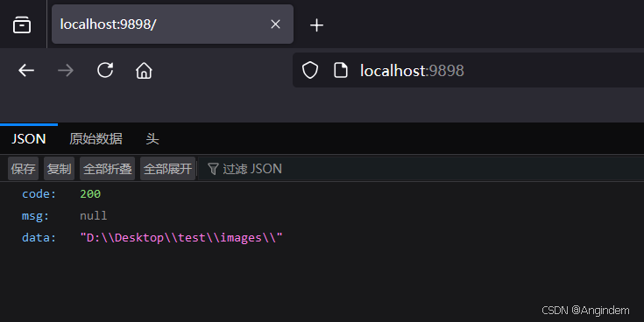Viewport: 644px width, 322px height.
Task: Click the 过滤 JSON filter field
Action: pos(421,169)
